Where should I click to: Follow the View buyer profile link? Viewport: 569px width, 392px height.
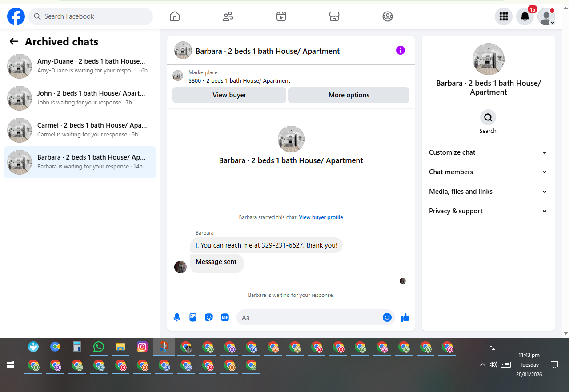321,217
